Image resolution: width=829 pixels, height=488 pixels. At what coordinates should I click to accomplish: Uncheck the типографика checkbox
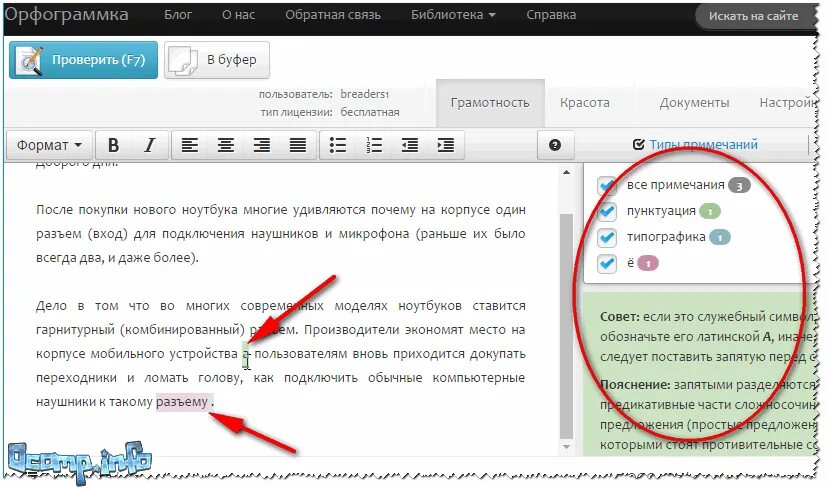coord(607,237)
